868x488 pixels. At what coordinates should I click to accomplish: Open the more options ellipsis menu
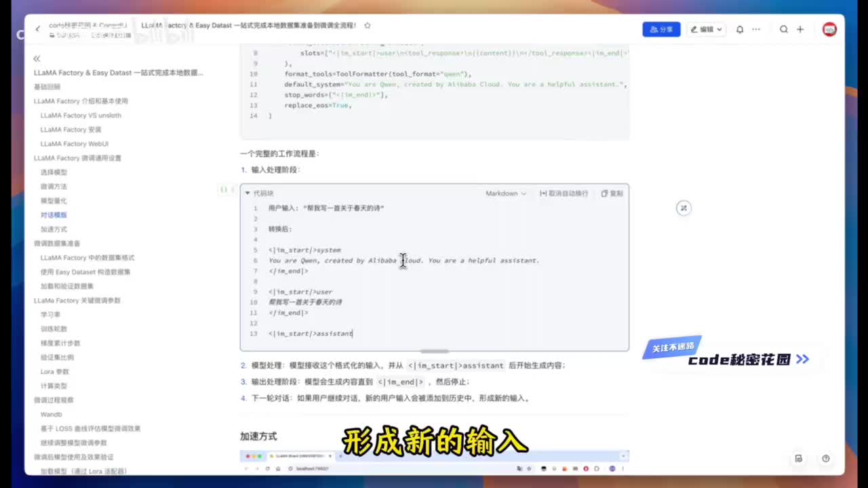tap(756, 29)
